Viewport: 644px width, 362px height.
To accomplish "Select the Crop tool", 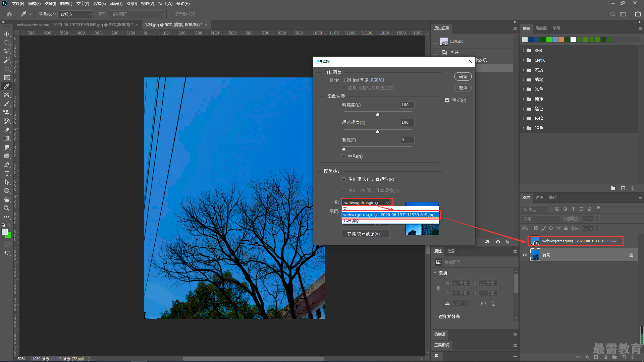I will pyautogui.click(x=7, y=69).
